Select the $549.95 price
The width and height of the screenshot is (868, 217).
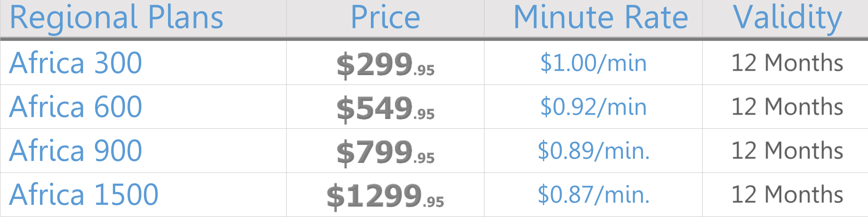pyautogui.click(x=385, y=108)
